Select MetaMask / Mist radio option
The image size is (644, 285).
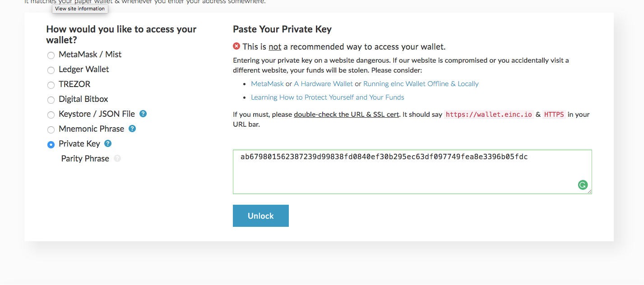51,55
